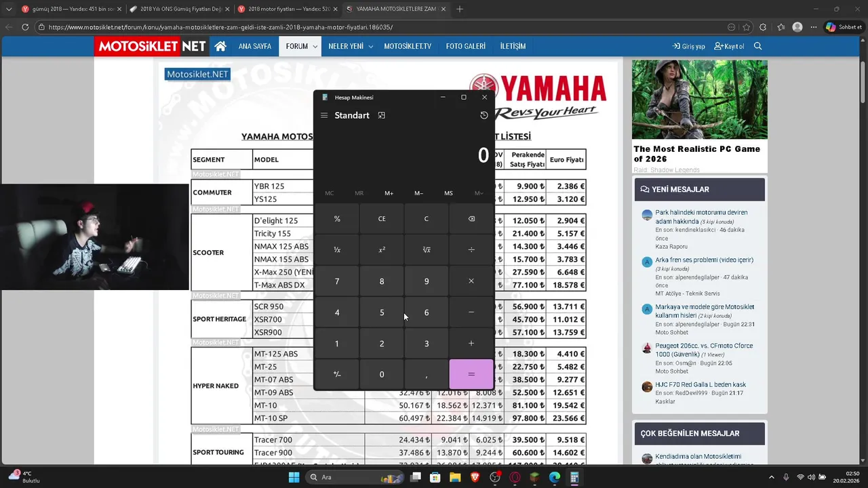Screen dimensions: 868x488
Task: Open 'Arka fren ses problemi' thread link
Action: 704,260
